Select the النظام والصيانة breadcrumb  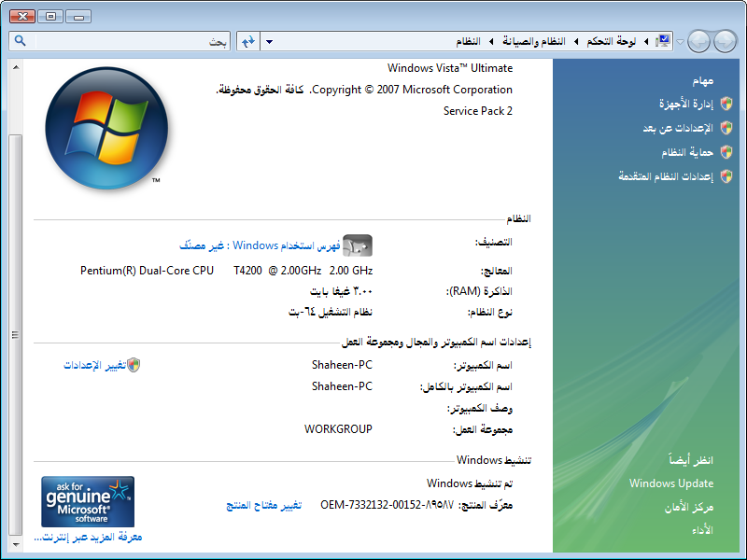[533, 41]
